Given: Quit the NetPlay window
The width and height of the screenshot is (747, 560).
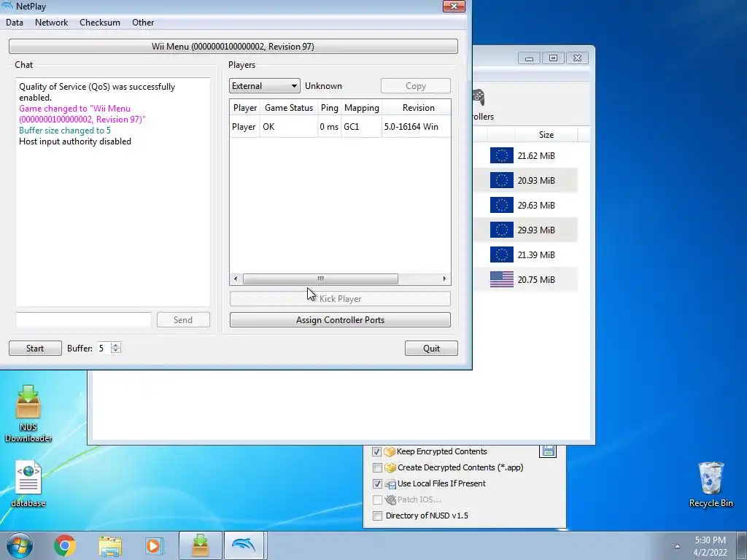Looking at the screenshot, I should tap(431, 348).
